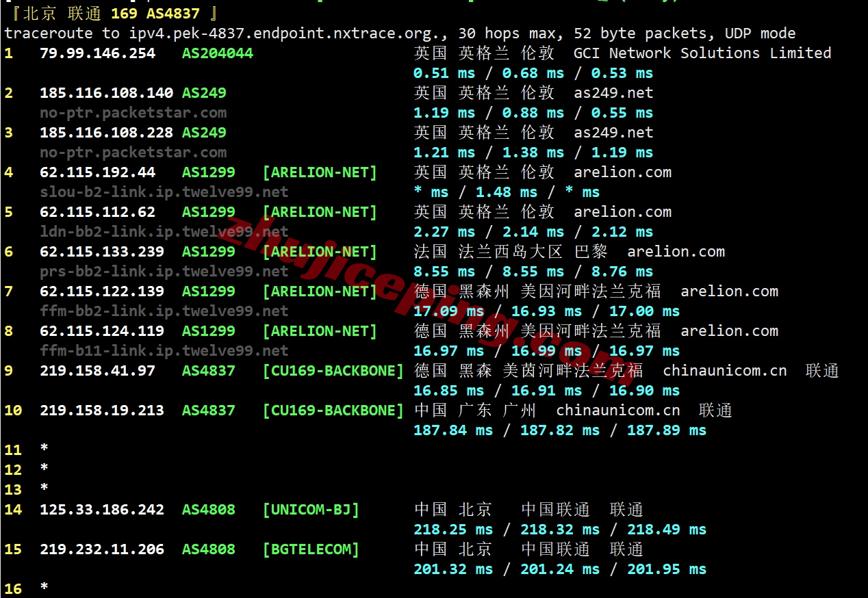The image size is (868, 598).
Task: Click the 187.84 ms latency value
Action: [x=453, y=430]
